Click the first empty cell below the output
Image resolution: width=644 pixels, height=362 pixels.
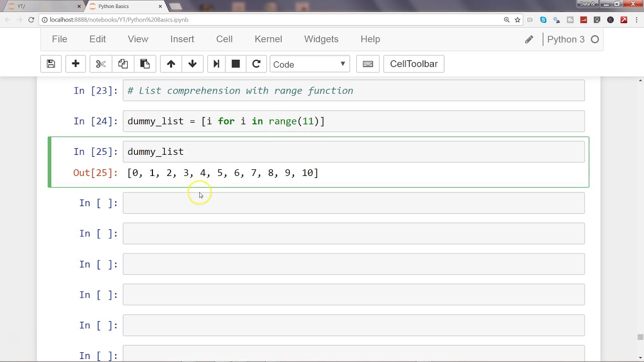354,203
